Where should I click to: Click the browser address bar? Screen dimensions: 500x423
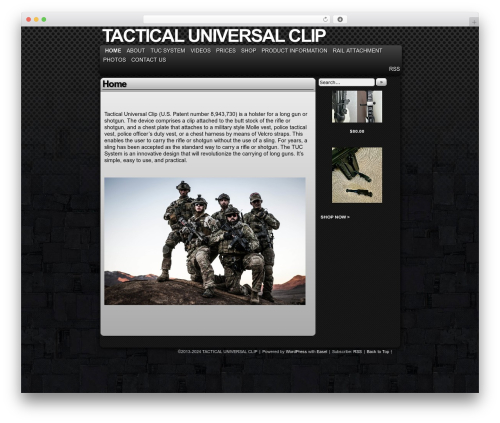(x=237, y=19)
